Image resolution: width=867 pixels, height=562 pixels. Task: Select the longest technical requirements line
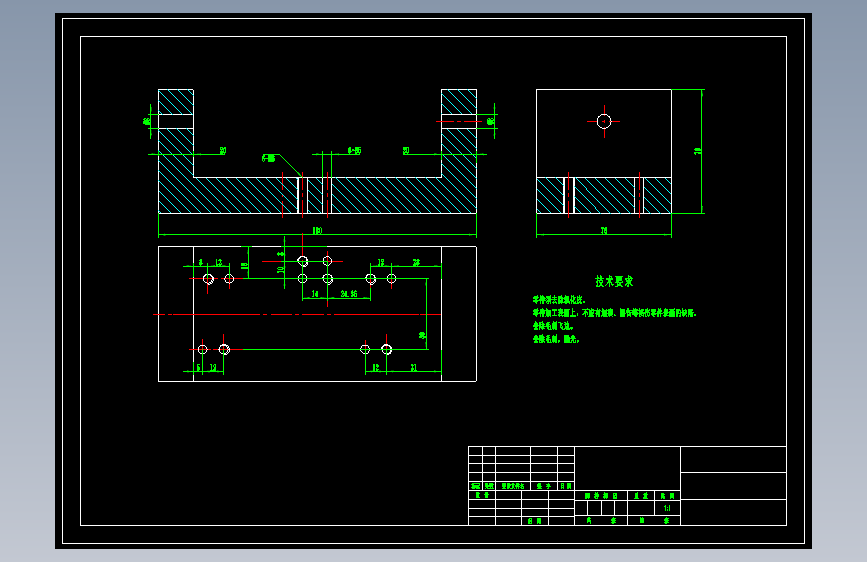click(x=614, y=313)
